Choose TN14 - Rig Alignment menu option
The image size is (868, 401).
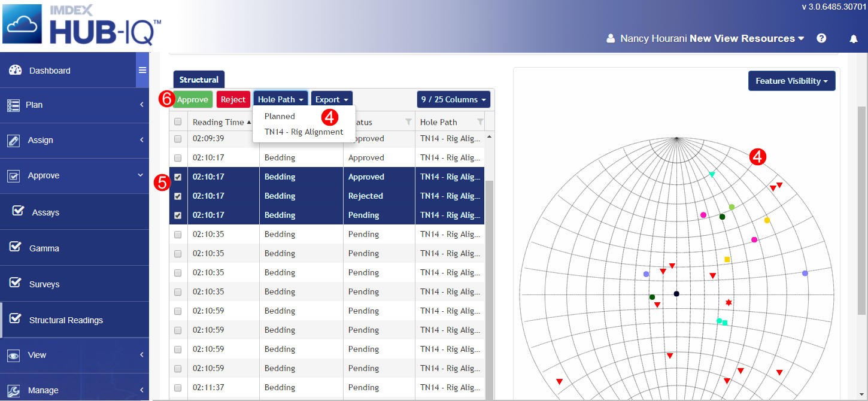[304, 132]
